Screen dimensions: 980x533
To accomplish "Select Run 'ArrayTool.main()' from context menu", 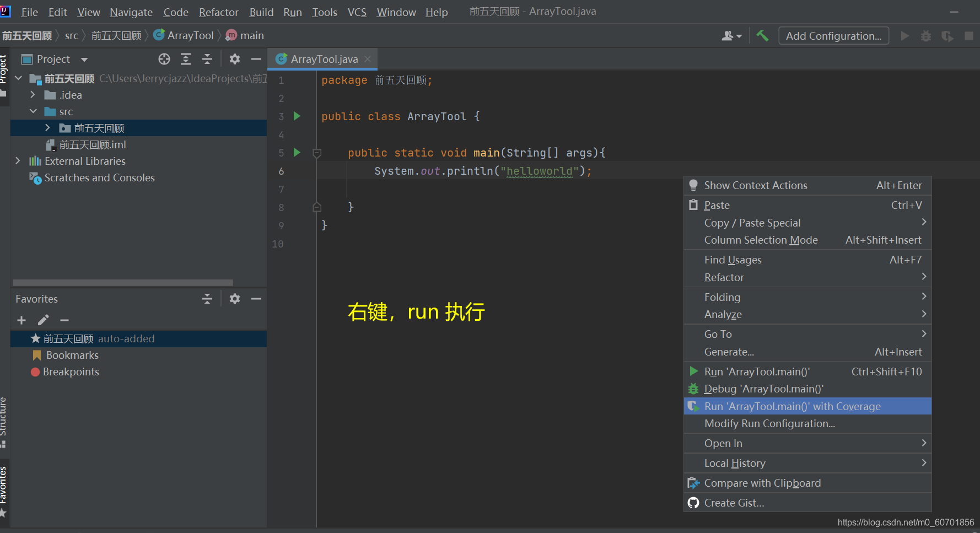I will pos(757,372).
